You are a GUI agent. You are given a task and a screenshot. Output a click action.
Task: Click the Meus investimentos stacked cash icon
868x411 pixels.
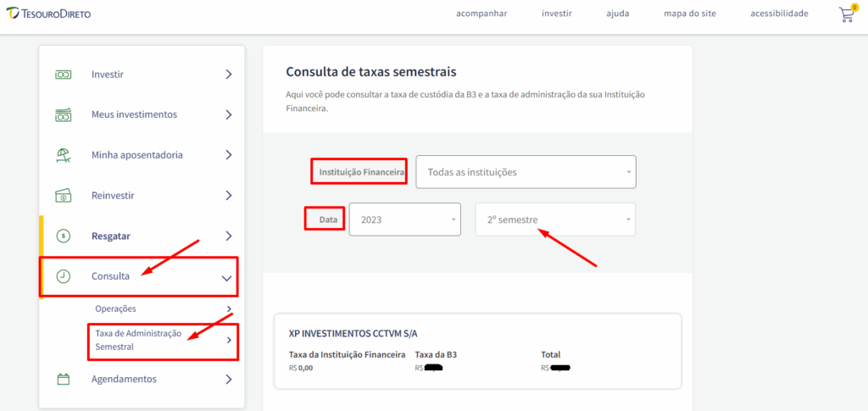click(x=63, y=114)
